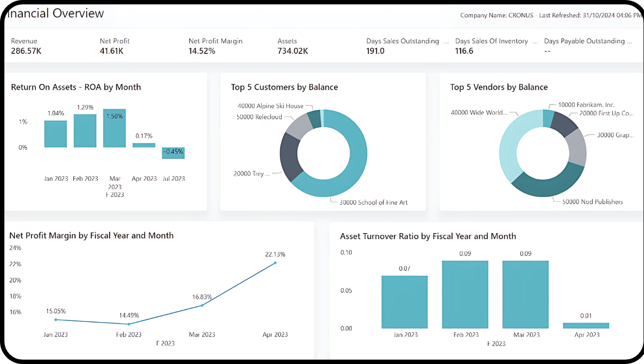Click the Jan 2023 Asset Turnover bar
This screenshot has width=644, height=364.
pyautogui.click(x=404, y=302)
